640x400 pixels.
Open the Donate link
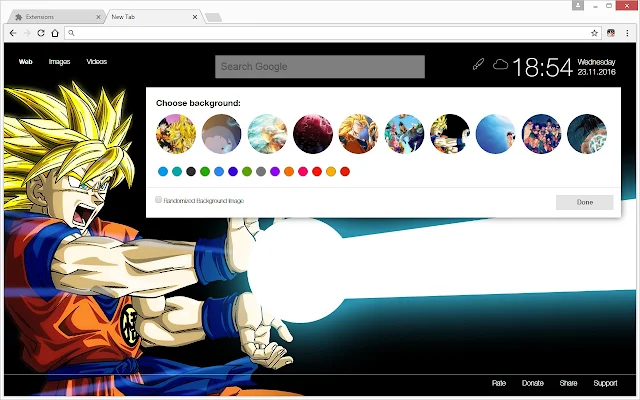[533, 383]
